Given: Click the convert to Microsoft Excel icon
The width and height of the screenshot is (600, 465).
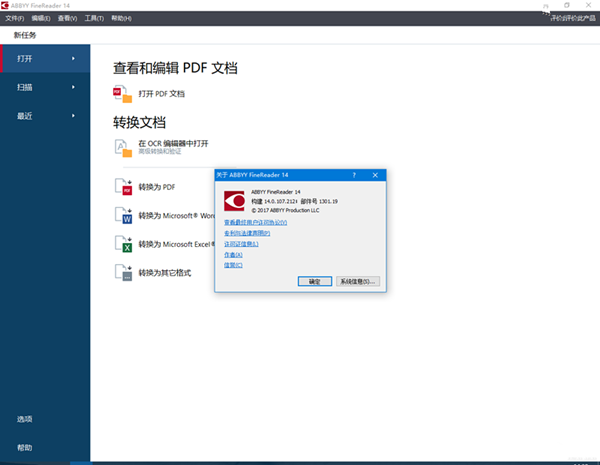Looking at the screenshot, I should click(x=123, y=244).
